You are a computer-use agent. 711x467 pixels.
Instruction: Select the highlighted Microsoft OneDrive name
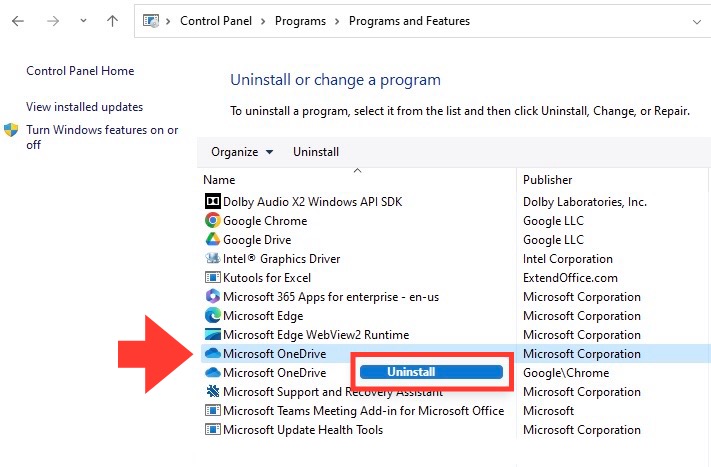point(275,354)
